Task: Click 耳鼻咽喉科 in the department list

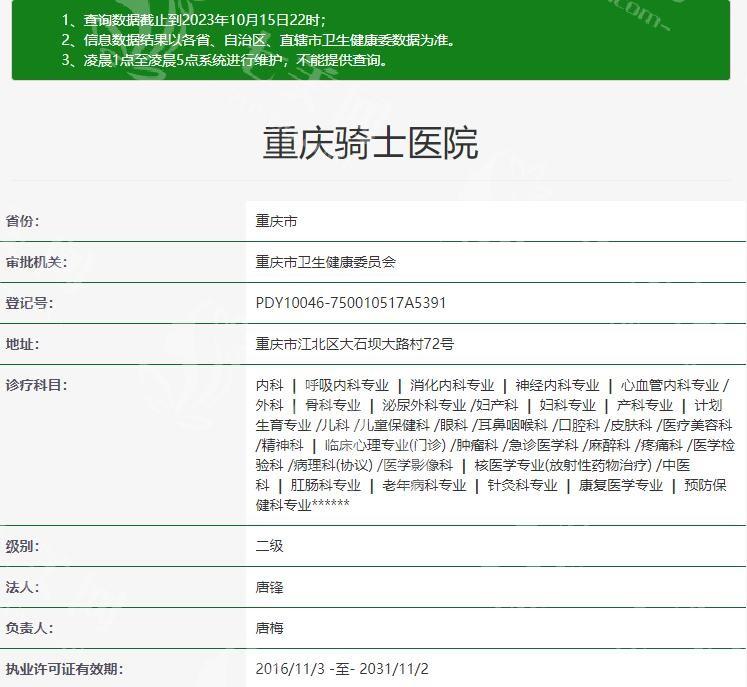Action: pyautogui.click(x=513, y=425)
